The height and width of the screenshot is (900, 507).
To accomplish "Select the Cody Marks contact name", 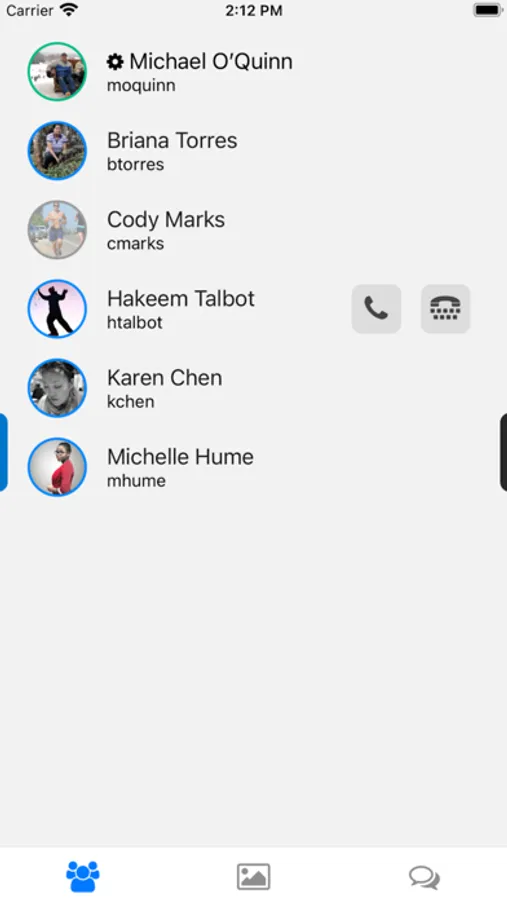I will tap(166, 220).
